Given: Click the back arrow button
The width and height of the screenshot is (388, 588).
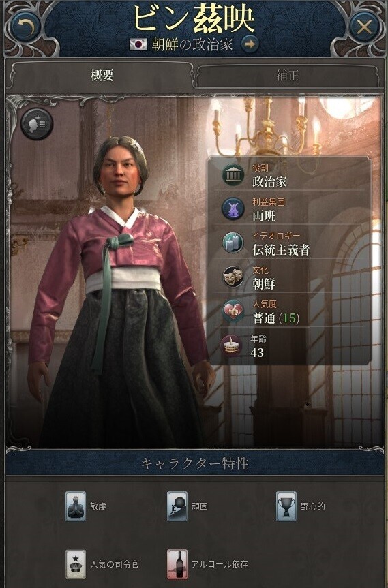Looking at the screenshot, I should pos(25,27).
